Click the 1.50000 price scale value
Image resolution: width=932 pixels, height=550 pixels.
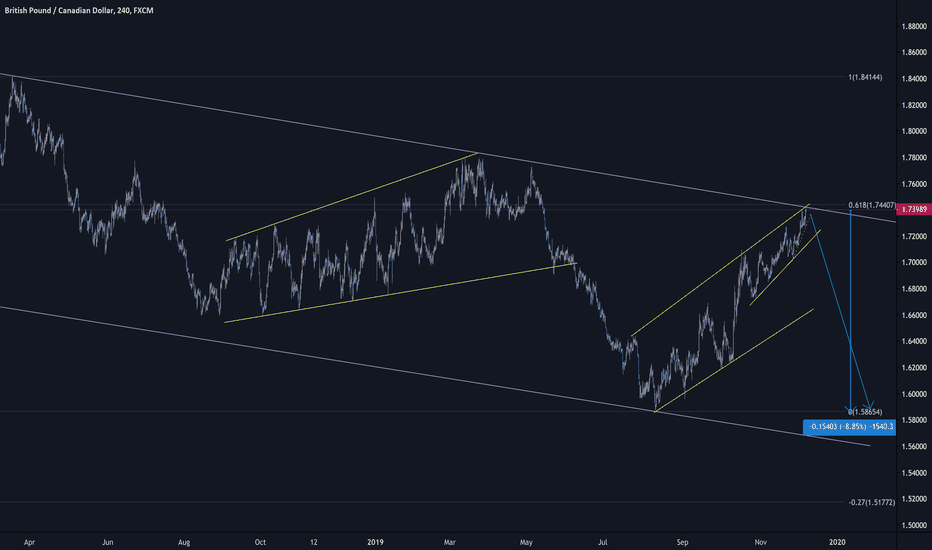(912, 525)
